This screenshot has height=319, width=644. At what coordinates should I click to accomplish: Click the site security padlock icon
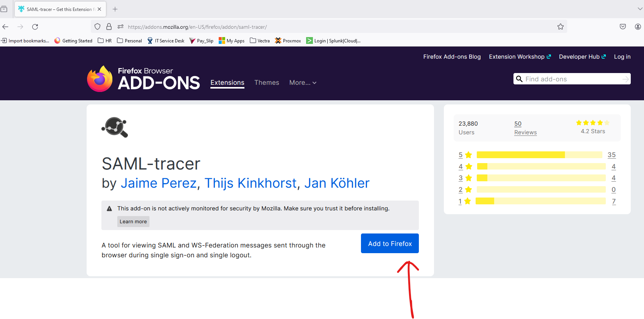(x=109, y=27)
